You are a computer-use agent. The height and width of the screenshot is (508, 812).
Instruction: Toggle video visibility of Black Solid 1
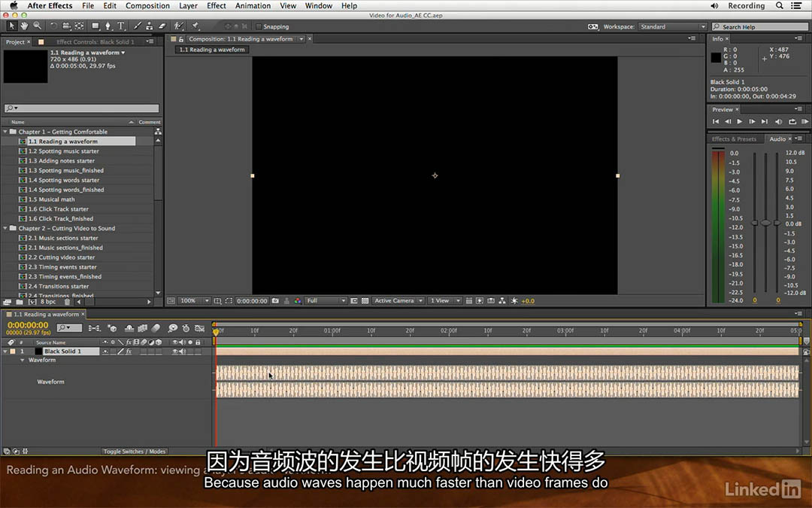click(x=175, y=351)
